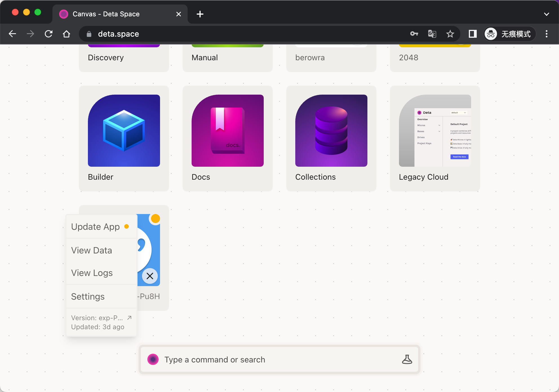The width and height of the screenshot is (559, 392).
Task: Expand the tab search chevron
Action: 546,14
